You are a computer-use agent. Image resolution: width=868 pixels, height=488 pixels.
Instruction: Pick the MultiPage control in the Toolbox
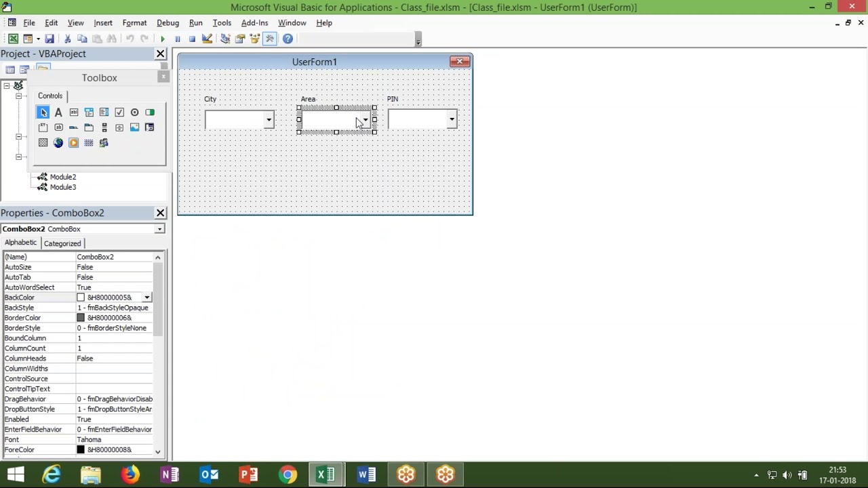(89, 127)
